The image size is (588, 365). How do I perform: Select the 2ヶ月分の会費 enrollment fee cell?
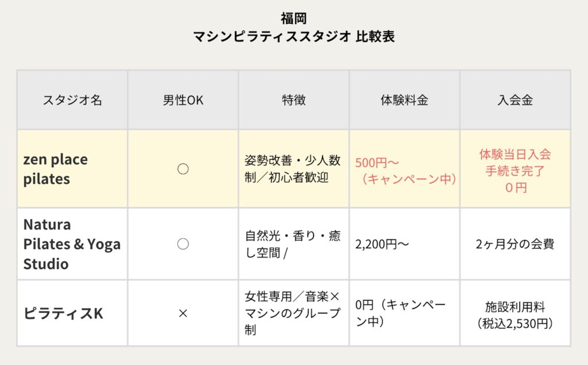515,244
